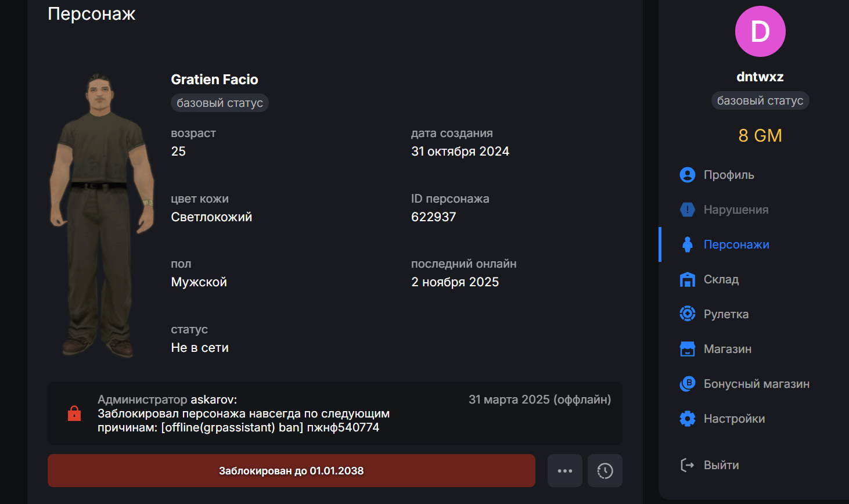Click the Violations hexagon warning icon
This screenshot has height=504, width=849.
(x=687, y=210)
